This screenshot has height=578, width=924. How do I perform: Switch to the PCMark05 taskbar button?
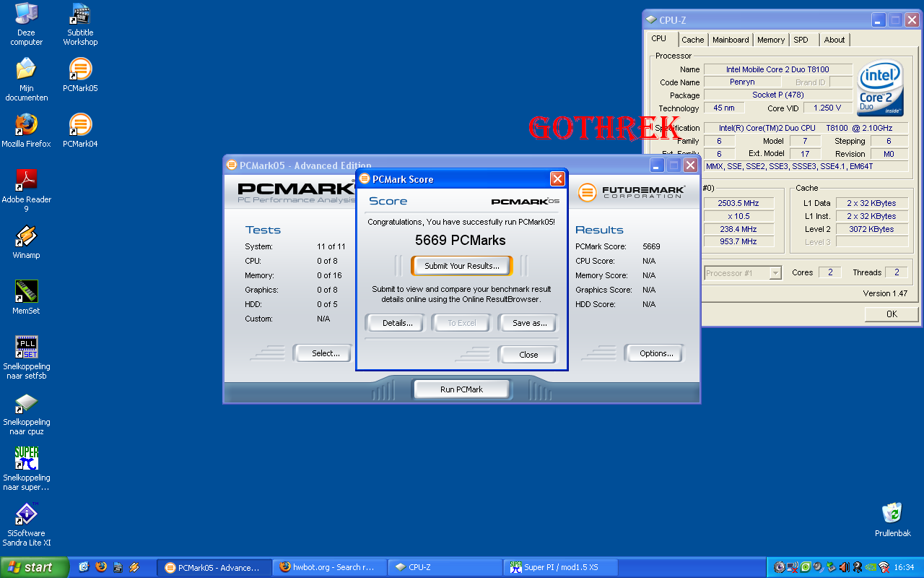pyautogui.click(x=214, y=568)
